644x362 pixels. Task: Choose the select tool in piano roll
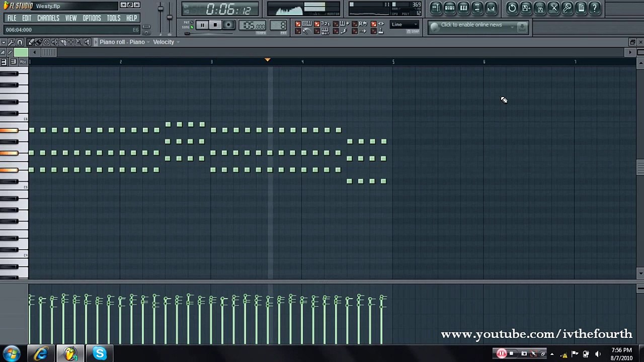click(71, 42)
